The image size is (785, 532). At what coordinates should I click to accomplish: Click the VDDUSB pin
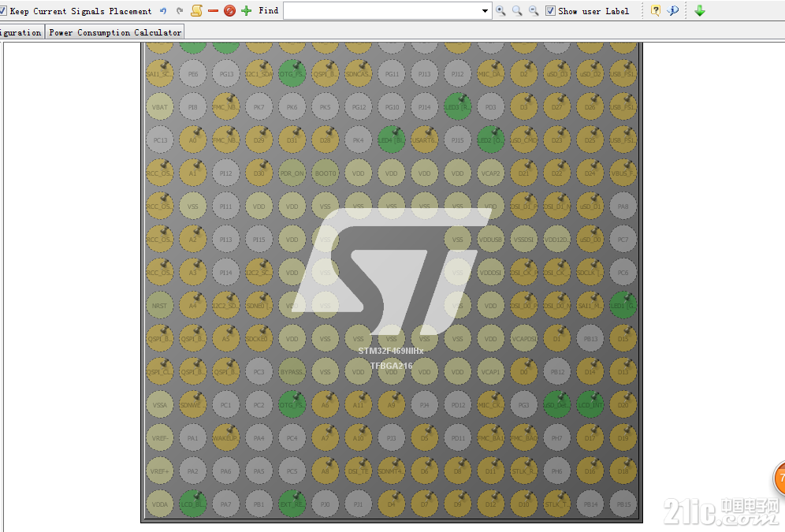tap(490, 240)
